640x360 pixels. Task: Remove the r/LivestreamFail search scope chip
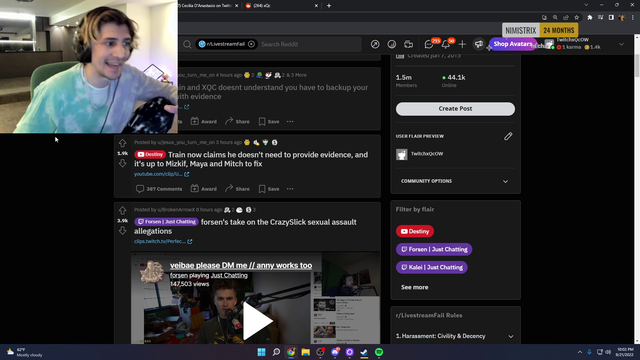[x=251, y=44]
